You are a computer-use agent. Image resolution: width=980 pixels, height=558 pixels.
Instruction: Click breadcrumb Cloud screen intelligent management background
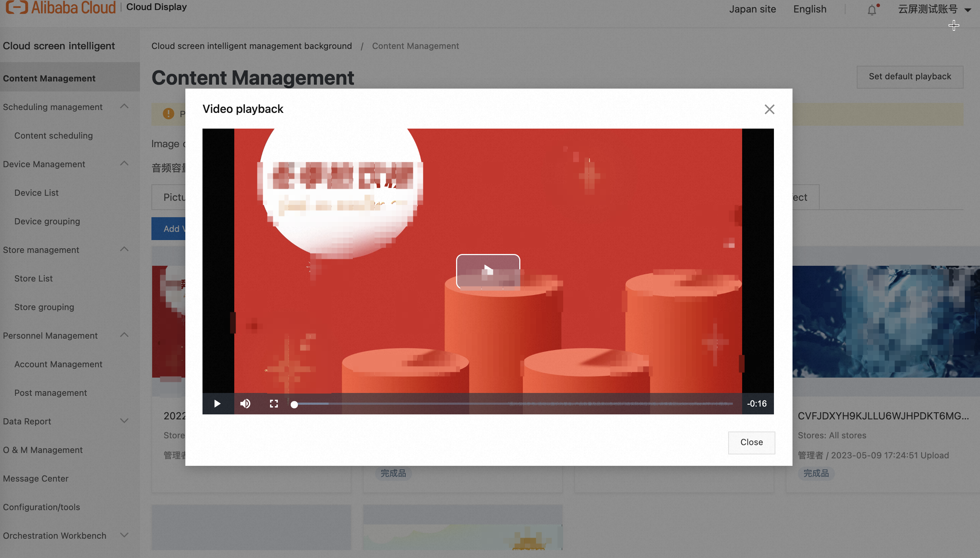click(251, 46)
